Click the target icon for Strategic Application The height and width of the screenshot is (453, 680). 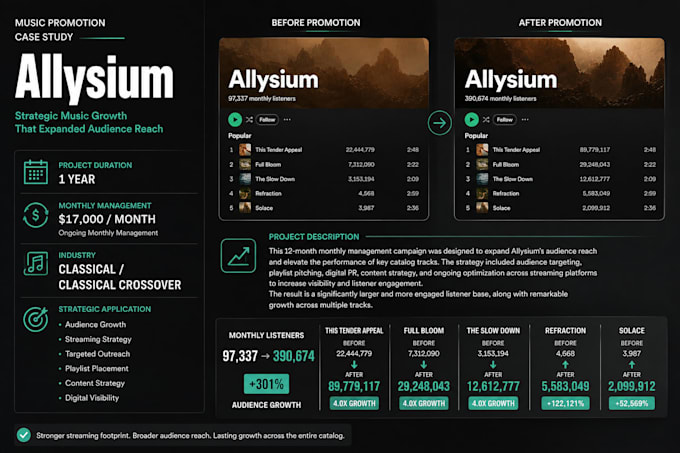[36, 319]
